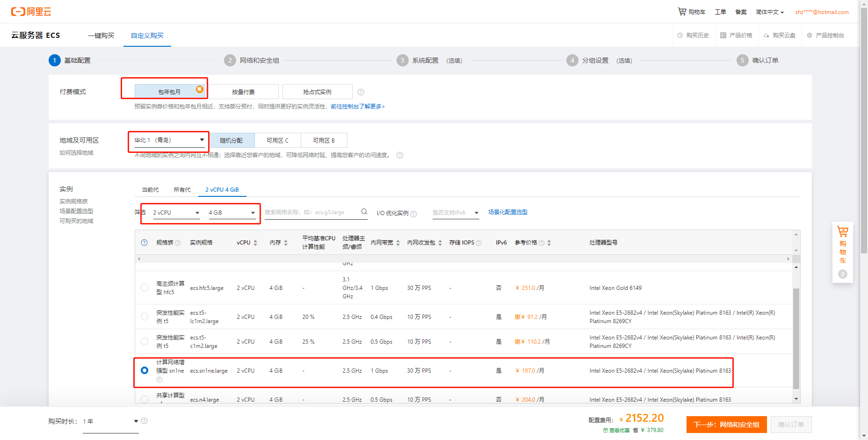Click the table's scroll-down arrow
Image resolution: width=868 pixels, height=440 pixels.
tap(796, 399)
